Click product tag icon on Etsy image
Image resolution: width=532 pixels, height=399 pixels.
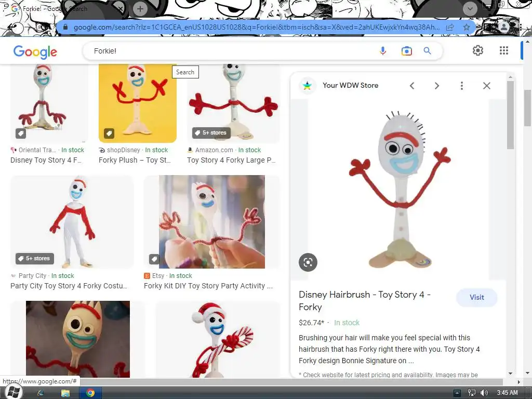pos(154,259)
